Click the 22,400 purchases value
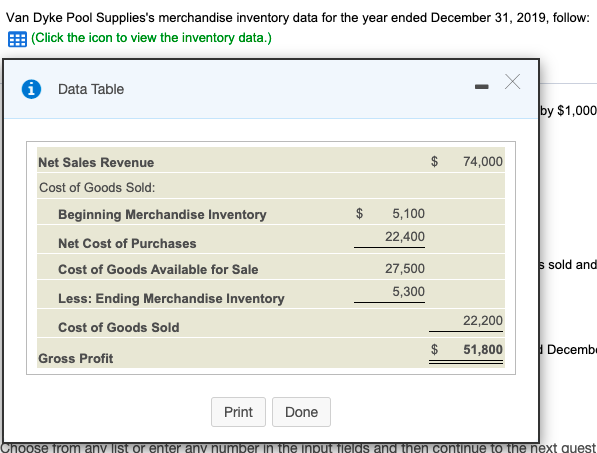 (405, 236)
